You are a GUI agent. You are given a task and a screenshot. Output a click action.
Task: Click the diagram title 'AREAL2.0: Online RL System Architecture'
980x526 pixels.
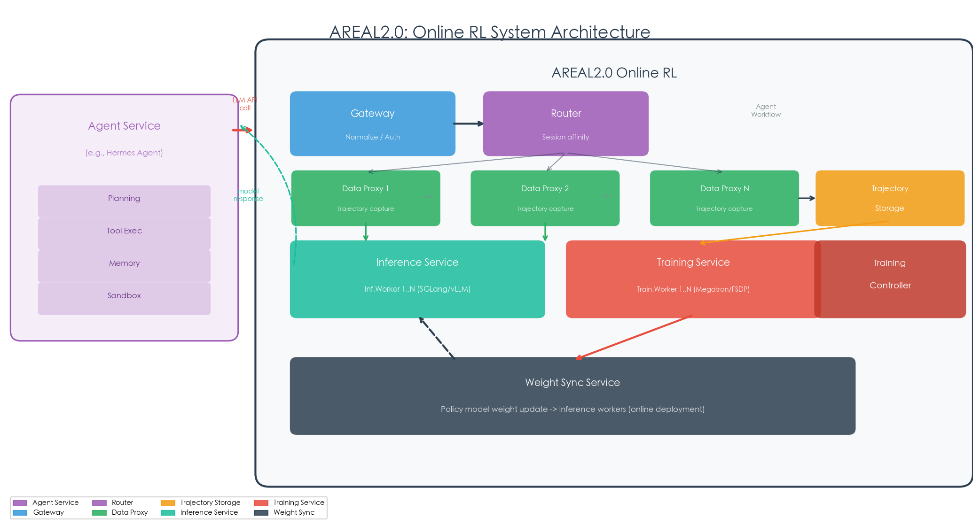click(490, 32)
